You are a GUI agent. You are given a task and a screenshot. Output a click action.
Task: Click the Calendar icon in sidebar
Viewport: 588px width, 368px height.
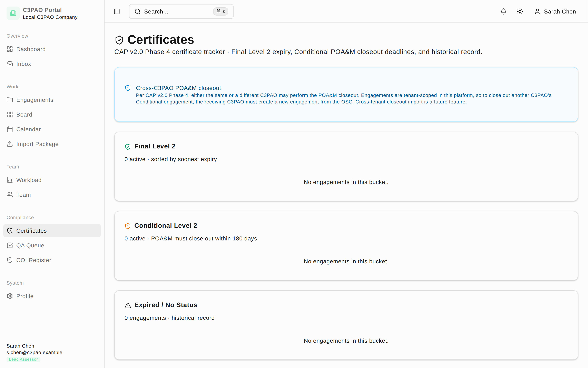pyautogui.click(x=10, y=129)
